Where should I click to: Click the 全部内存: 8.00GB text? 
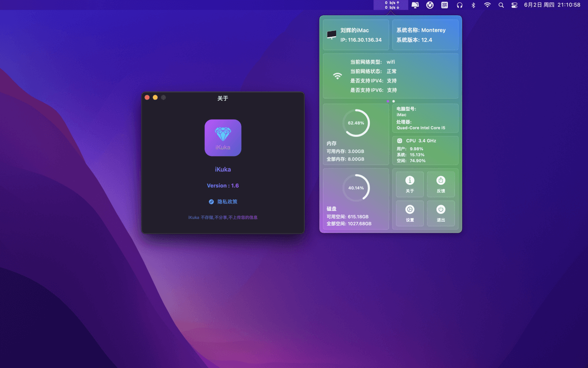click(345, 159)
